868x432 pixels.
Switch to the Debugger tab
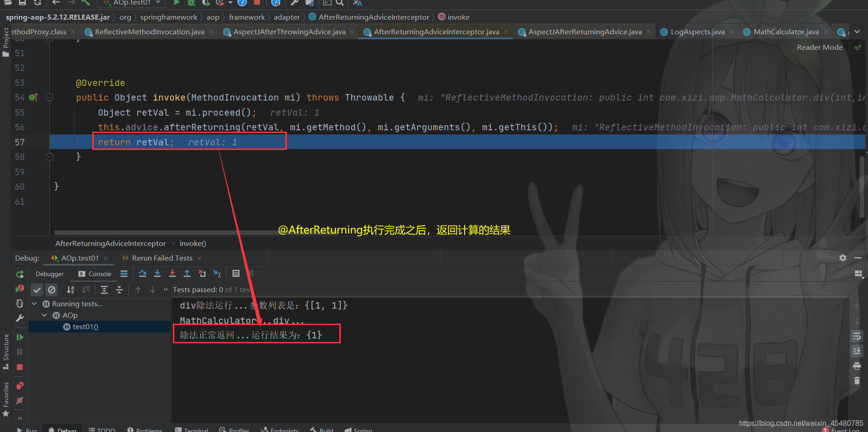coord(50,274)
